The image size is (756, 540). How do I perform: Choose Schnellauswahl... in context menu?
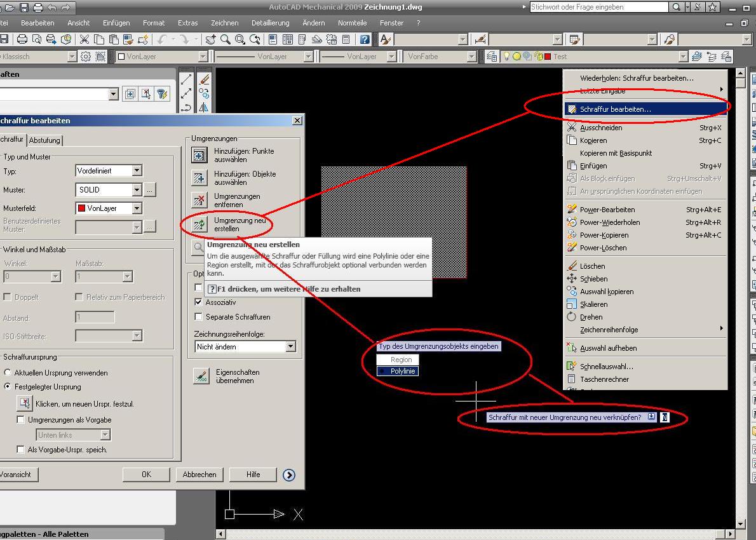coord(645,367)
